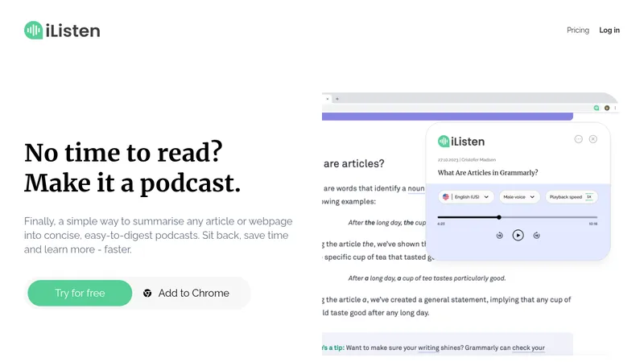Click the headline 'No time to read?'
Viewport: 644px width, 362px height.
[x=123, y=153]
